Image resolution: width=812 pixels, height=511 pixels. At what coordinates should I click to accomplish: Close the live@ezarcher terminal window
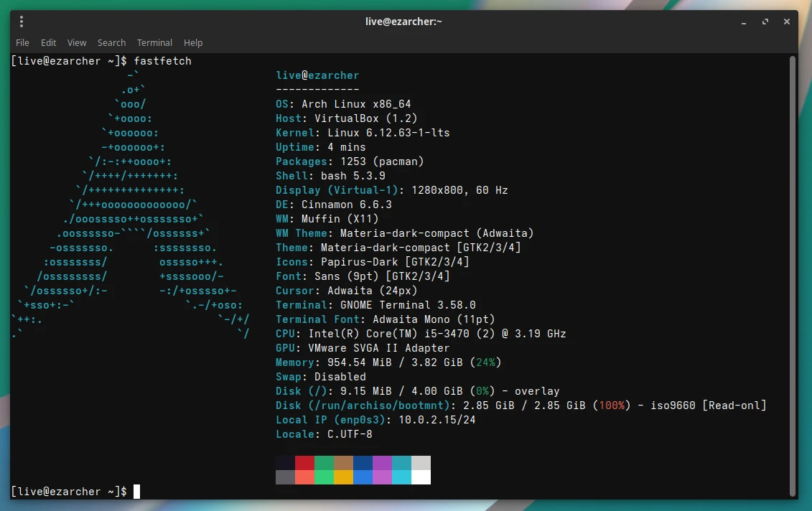tap(787, 22)
